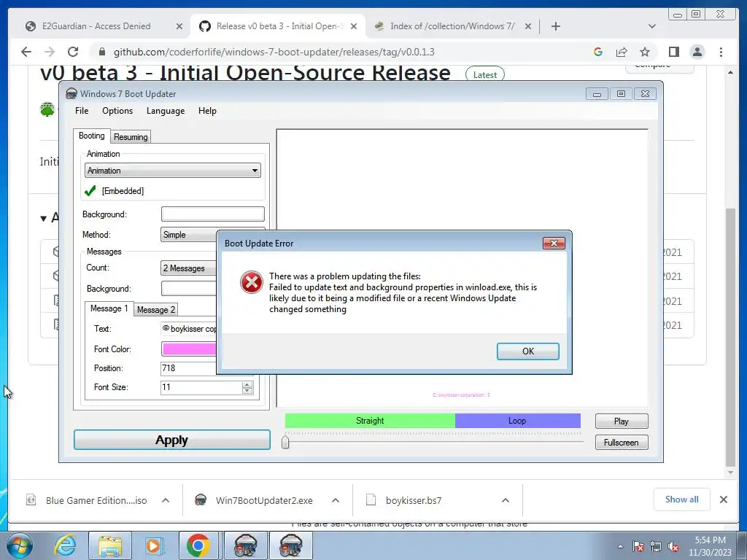
Task: Open Windows Explorer from taskbar
Action: (x=110, y=545)
